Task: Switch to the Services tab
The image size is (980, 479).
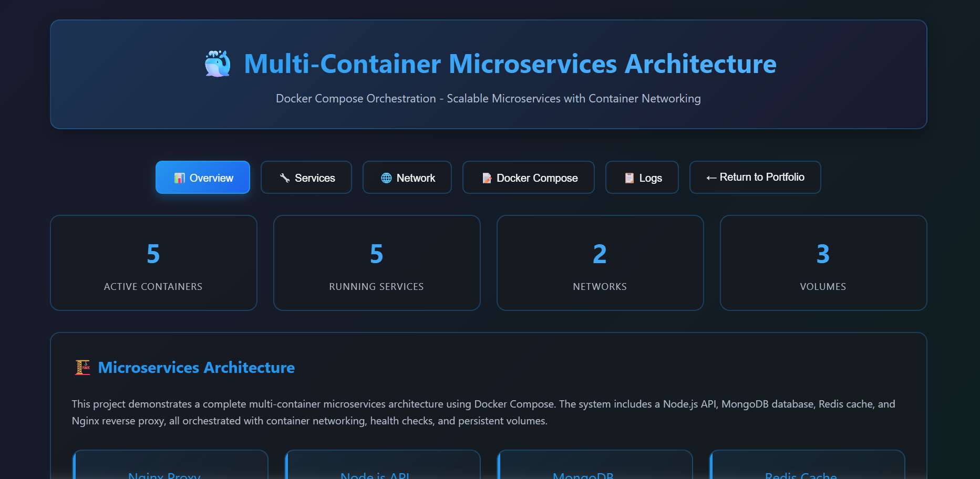Action: [306, 178]
